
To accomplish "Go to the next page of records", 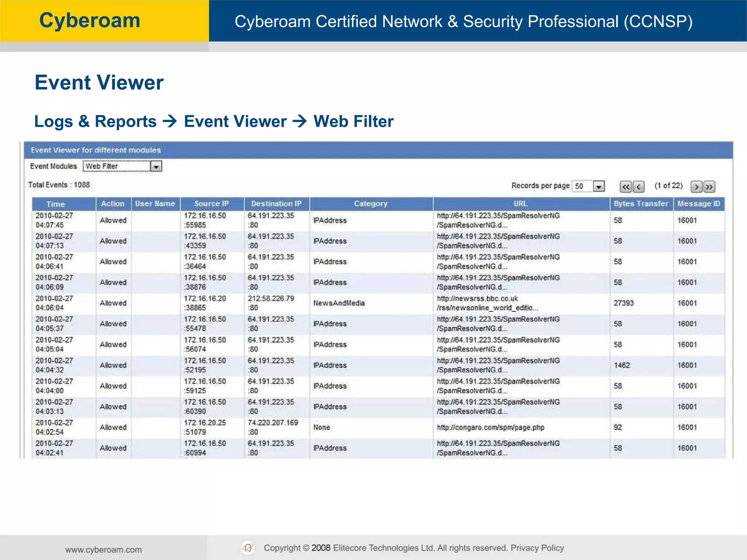I will pyautogui.click(x=696, y=187).
